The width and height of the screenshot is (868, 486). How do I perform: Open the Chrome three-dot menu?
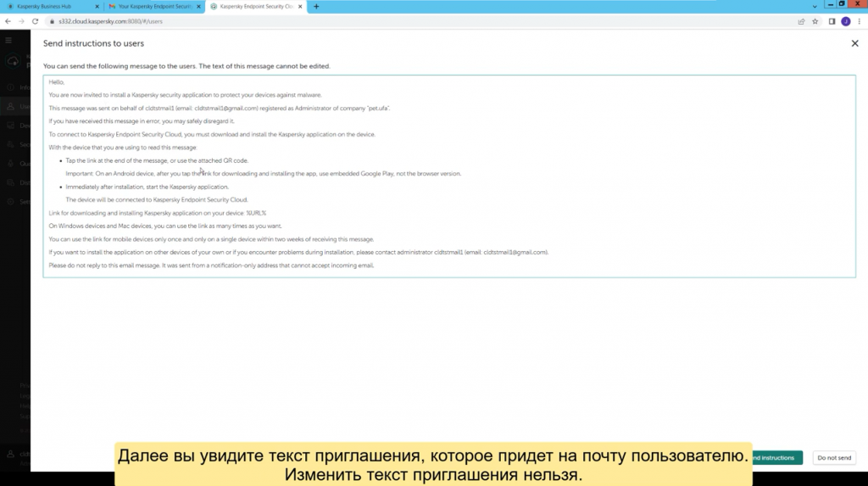(x=860, y=21)
